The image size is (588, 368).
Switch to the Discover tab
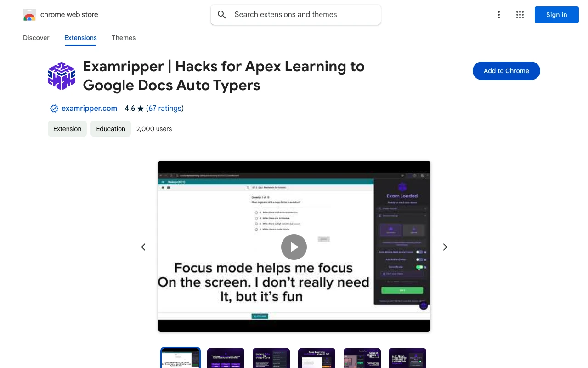click(36, 38)
